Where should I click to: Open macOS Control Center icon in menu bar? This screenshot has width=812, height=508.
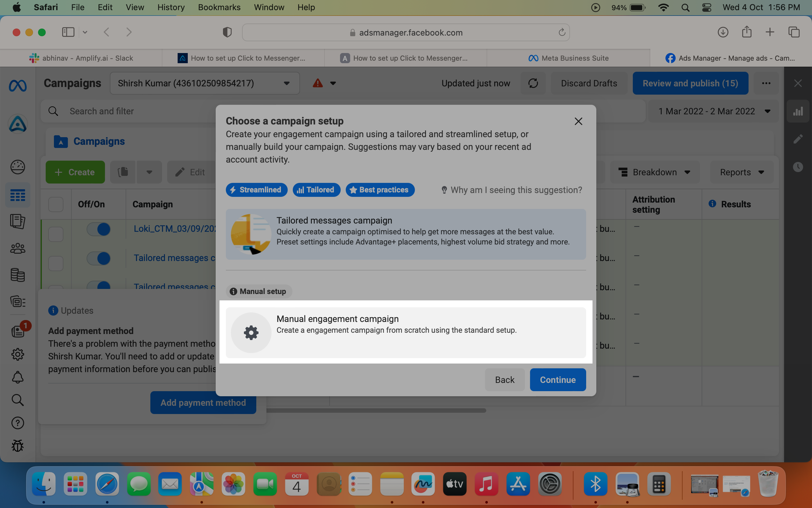pyautogui.click(x=707, y=7)
